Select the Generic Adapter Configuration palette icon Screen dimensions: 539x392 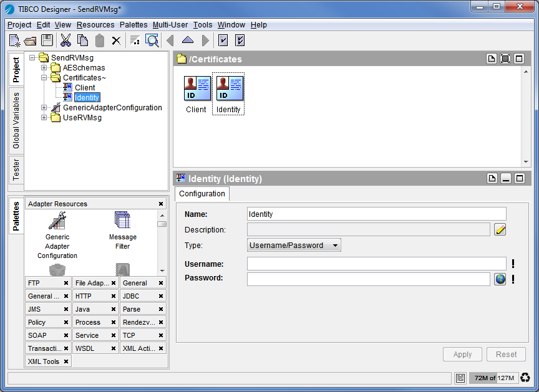[x=57, y=220]
